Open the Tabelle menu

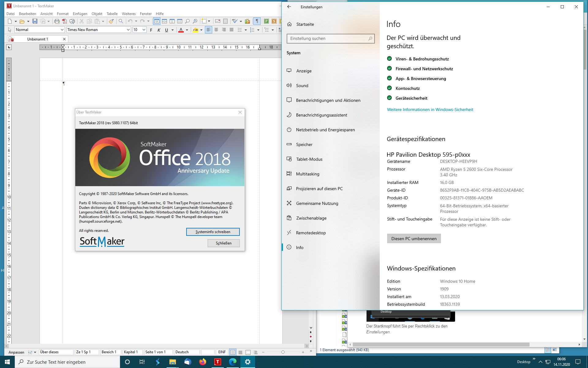click(112, 14)
